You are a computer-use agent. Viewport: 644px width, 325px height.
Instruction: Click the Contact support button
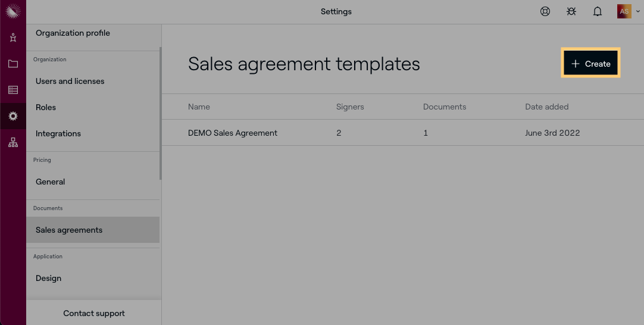(94, 313)
